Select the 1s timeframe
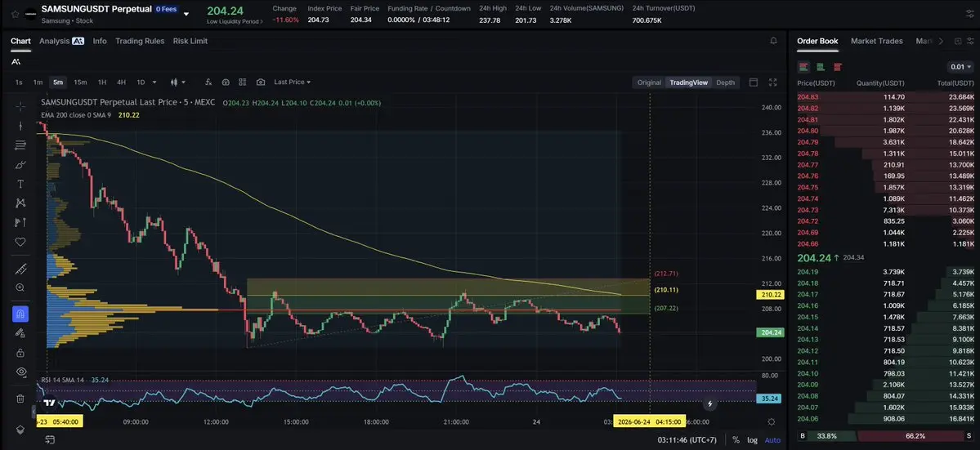 [x=19, y=82]
